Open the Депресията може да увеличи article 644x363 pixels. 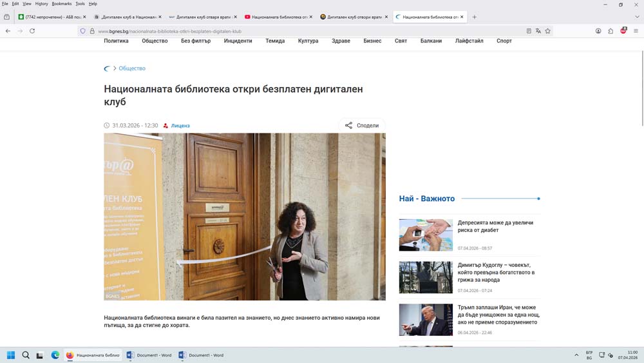(495, 226)
